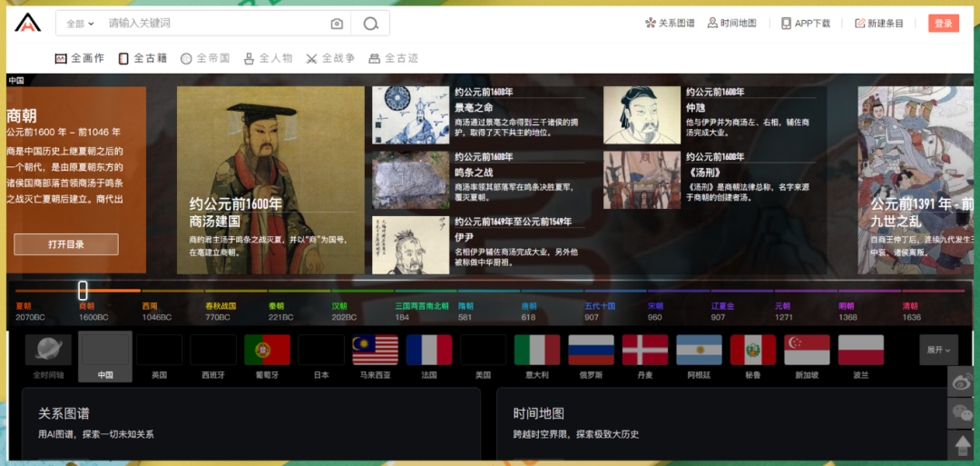The height and width of the screenshot is (466, 980).
Task: Select 秦朝 221BC on the timeline
Action: [280, 312]
